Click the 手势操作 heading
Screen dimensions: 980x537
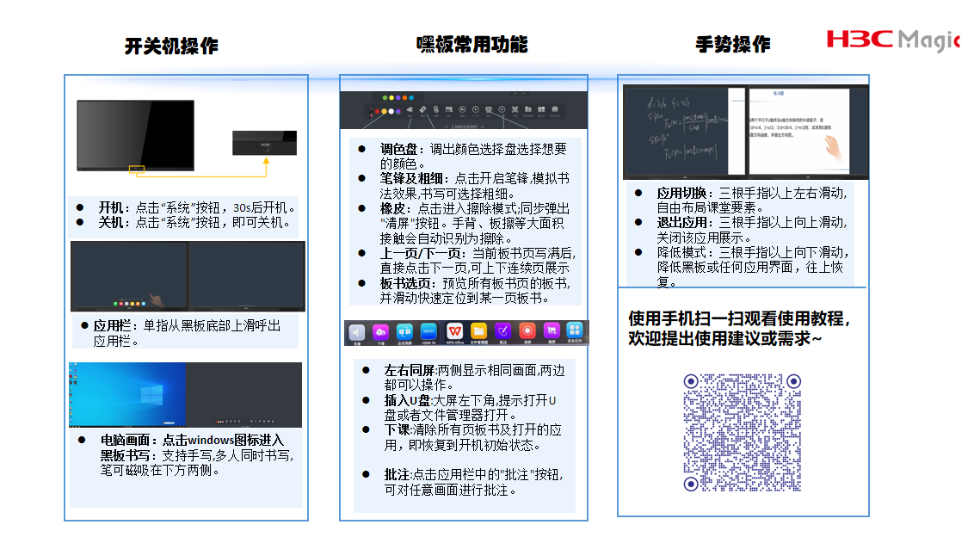tap(732, 45)
